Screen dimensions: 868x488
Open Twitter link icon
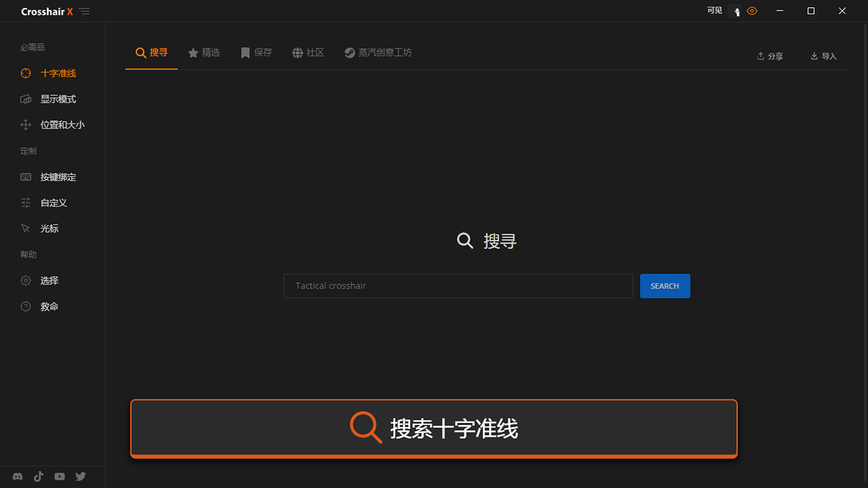81,477
